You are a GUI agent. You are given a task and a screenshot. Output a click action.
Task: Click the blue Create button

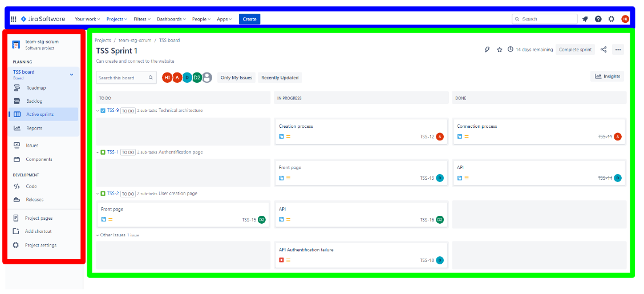pos(249,19)
